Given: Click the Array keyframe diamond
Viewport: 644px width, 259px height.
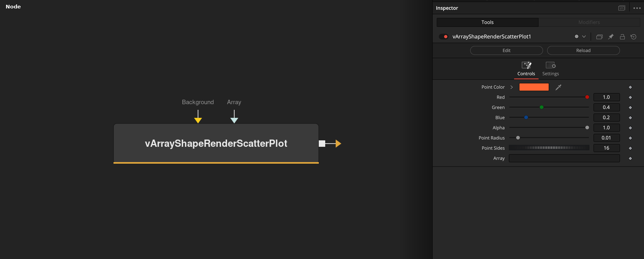Looking at the screenshot, I should click(630, 158).
